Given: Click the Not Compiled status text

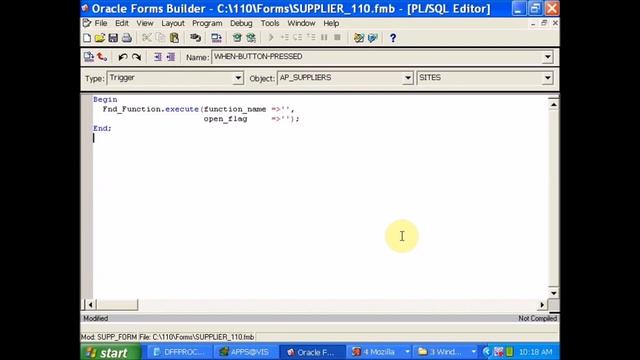Looking at the screenshot, I should pos(538,318).
